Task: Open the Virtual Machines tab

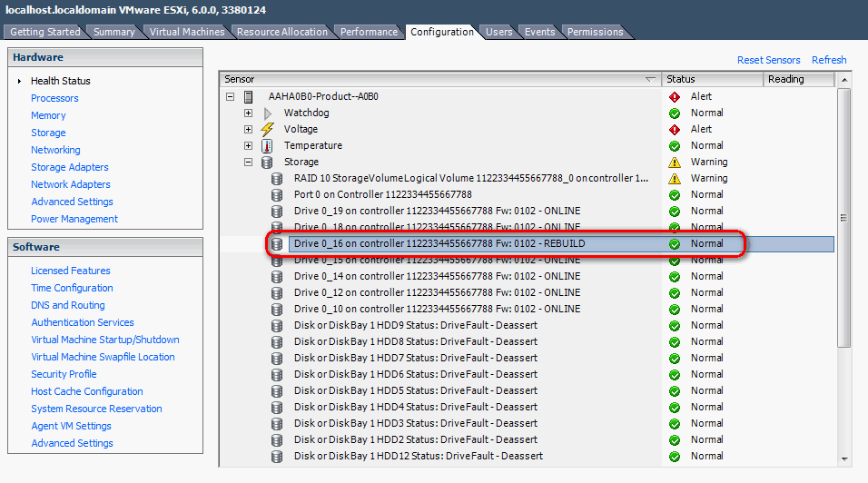Action: coord(187,32)
